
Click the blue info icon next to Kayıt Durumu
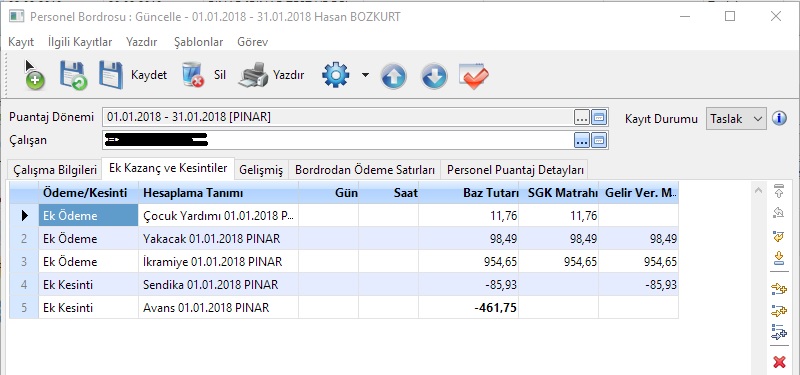click(779, 118)
